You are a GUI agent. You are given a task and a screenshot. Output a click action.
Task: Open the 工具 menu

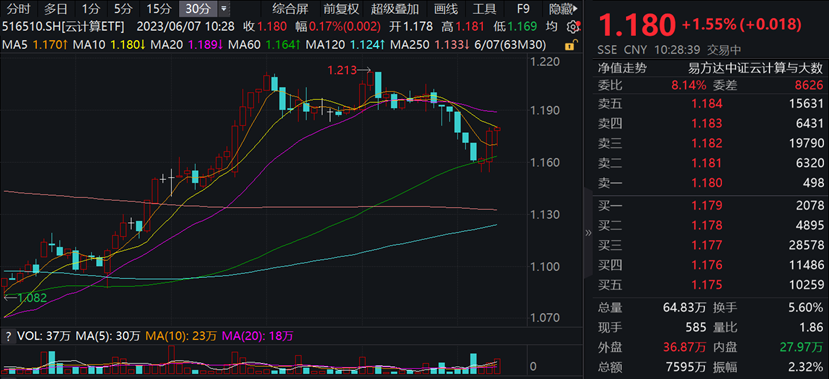click(x=484, y=8)
